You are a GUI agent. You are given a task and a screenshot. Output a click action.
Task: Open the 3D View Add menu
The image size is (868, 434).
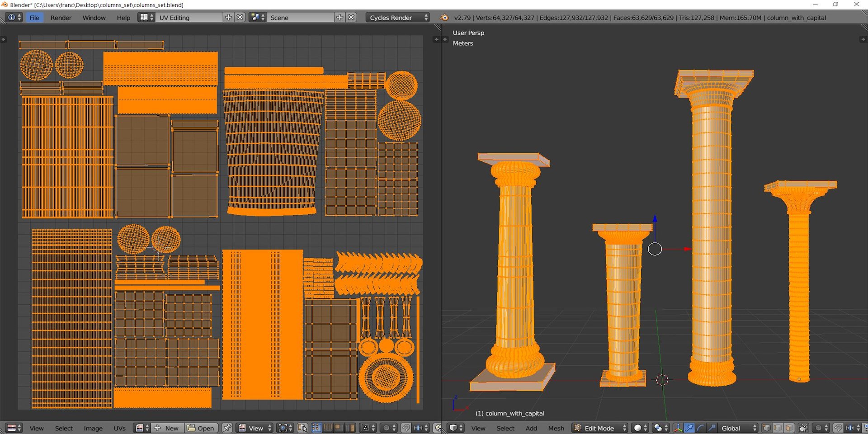[531, 428]
